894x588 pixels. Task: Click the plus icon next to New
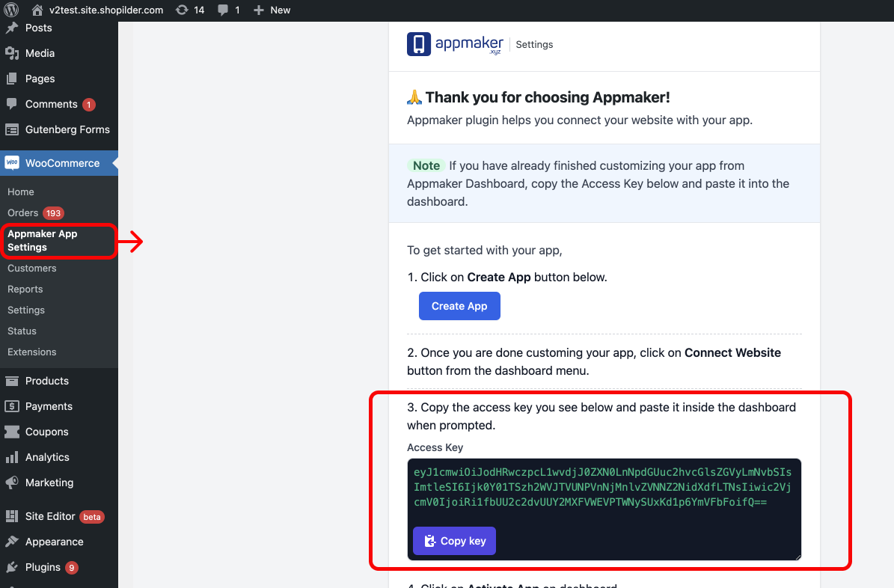pyautogui.click(x=259, y=10)
